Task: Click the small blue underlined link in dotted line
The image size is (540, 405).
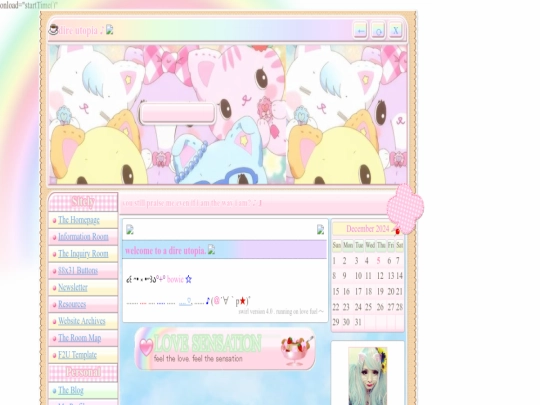Action: (x=185, y=302)
